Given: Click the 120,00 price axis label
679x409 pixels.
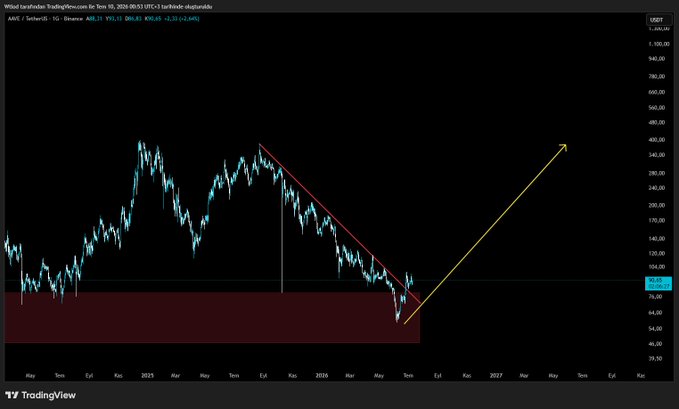Looking at the screenshot, I should [656, 253].
